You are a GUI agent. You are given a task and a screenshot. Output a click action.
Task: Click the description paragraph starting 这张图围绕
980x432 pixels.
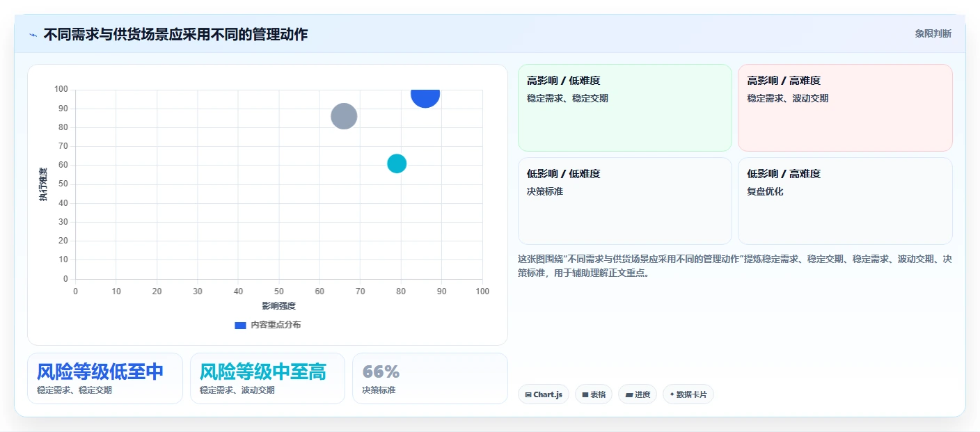click(735, 266)
